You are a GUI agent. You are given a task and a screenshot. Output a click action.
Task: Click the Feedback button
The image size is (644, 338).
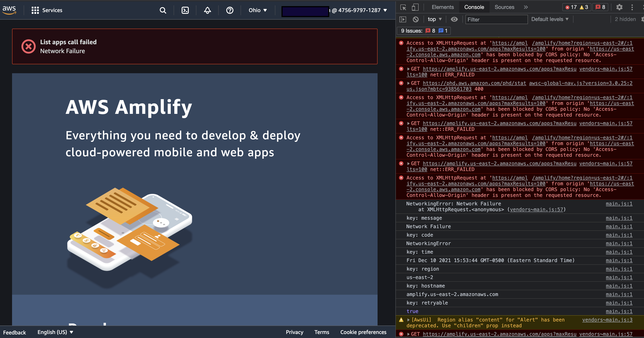click(15, 332)
